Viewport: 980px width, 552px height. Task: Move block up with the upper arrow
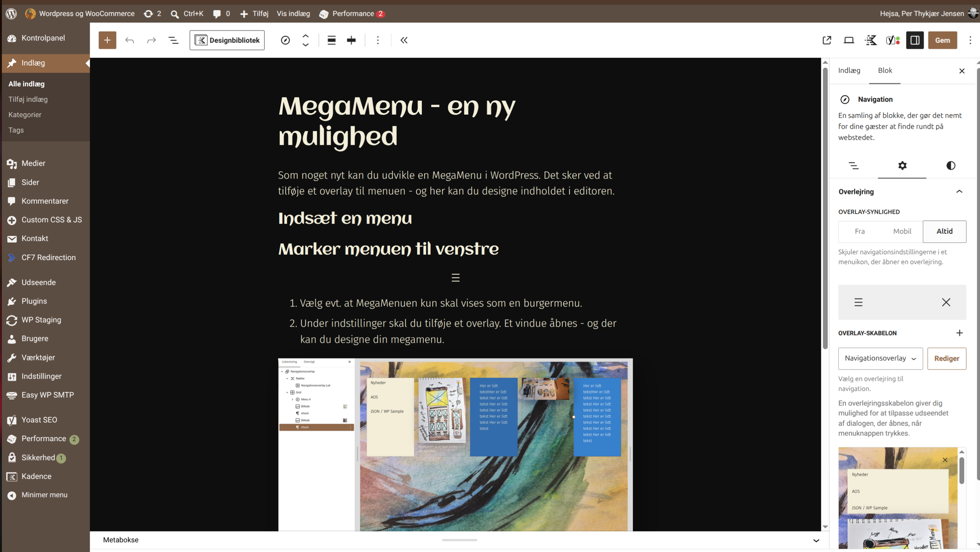(x=305, y=36)
